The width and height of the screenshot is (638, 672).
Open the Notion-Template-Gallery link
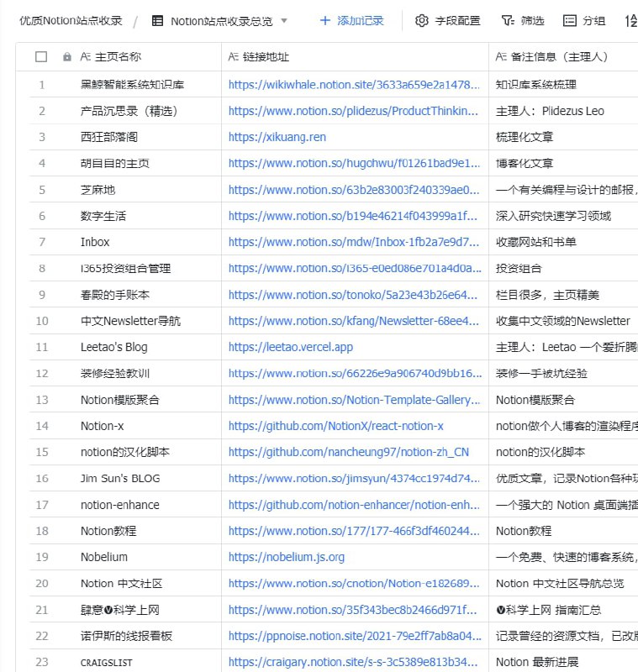[x=354, y=400]
